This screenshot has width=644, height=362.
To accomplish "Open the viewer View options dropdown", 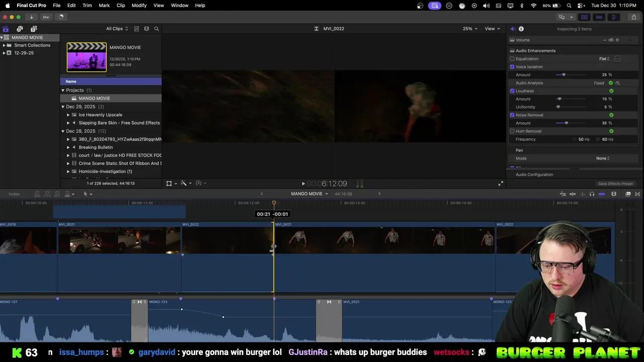I will [492, 29].
